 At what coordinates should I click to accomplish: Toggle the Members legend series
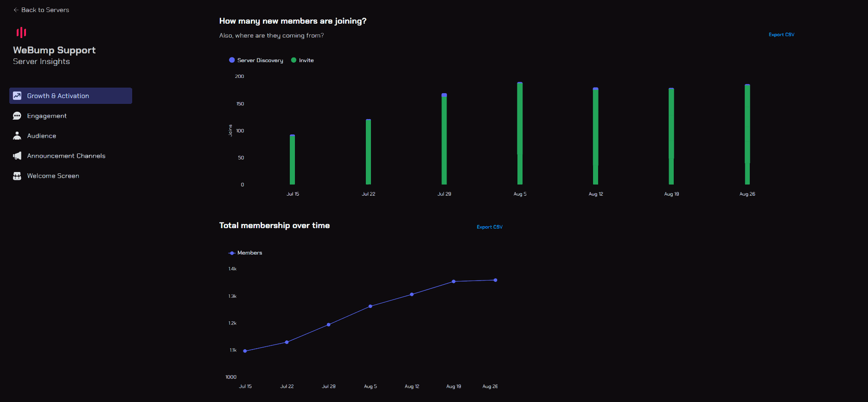click(x=245, y=253)
